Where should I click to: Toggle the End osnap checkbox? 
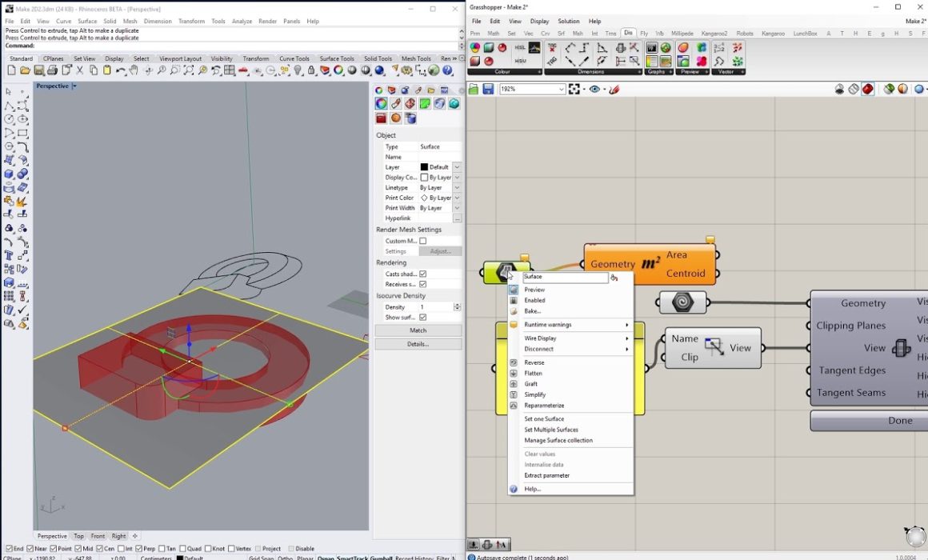[9, 549]
